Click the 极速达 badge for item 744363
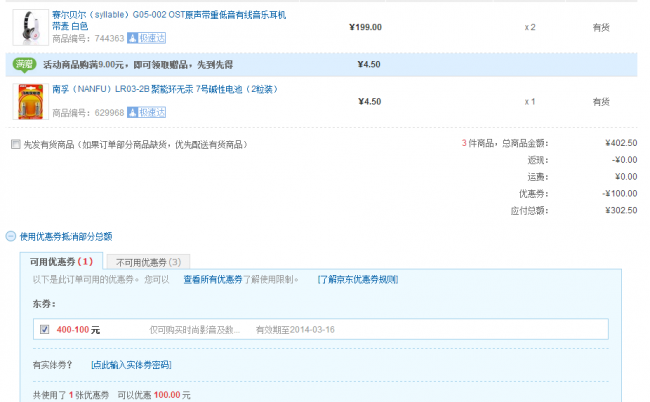The width and height of the screenshot is (650, 402). [x=147, y=38]
